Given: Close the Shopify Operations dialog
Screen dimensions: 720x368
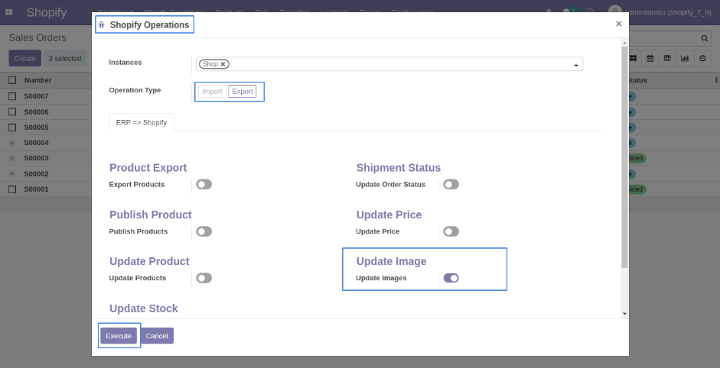Looking at the screenshot, I should [x=619, y=24].
